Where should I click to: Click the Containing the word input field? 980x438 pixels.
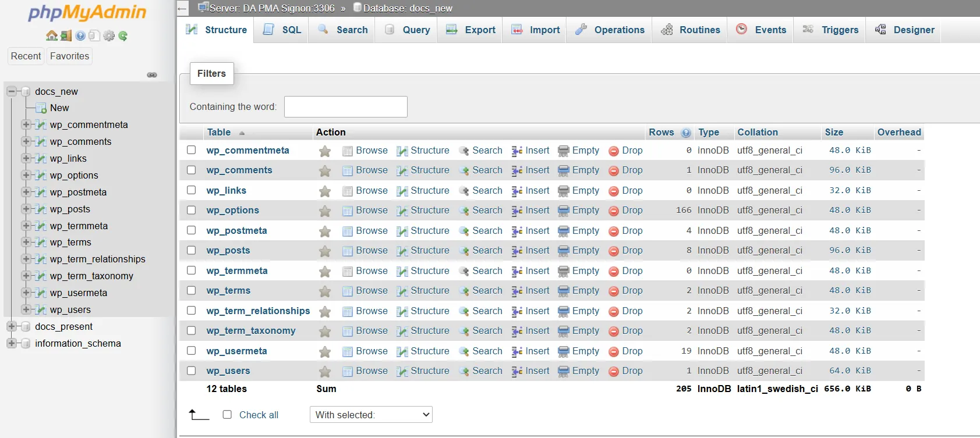click(346, 106)
